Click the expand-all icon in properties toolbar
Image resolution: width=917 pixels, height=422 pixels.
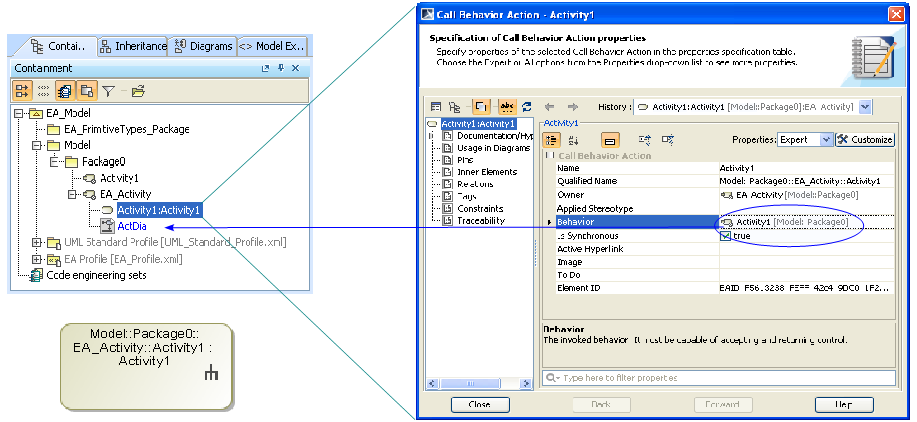pyautogui.click(x=645, y=140)
